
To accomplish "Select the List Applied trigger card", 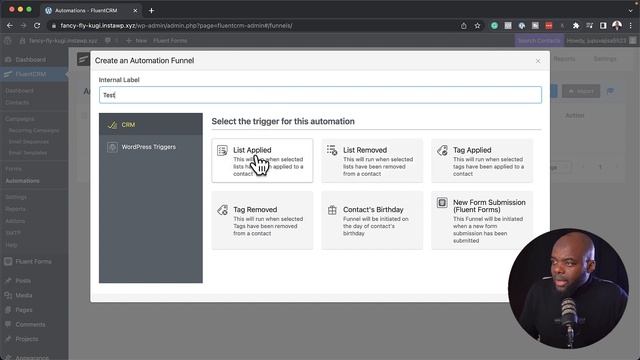I will point(262,160).
